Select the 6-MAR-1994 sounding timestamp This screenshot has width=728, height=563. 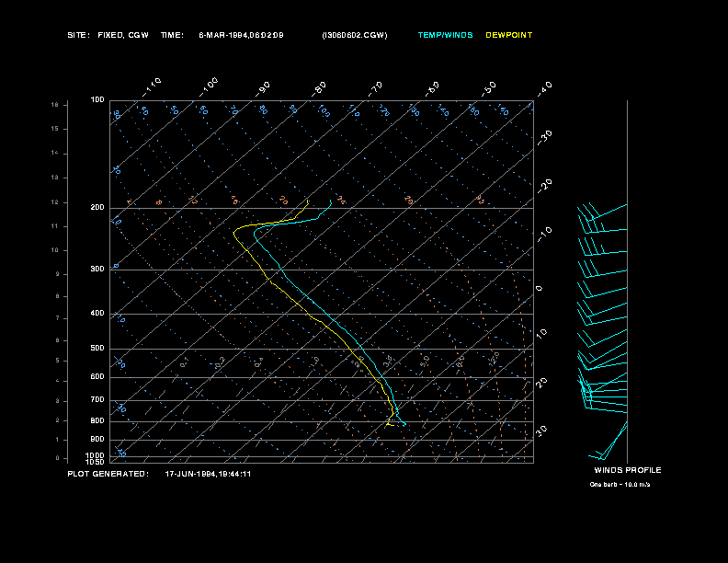coord(241,35)
